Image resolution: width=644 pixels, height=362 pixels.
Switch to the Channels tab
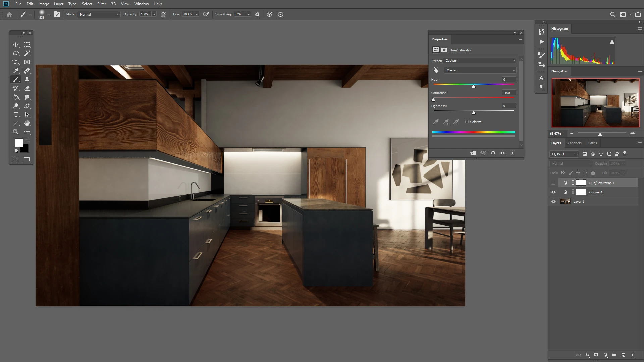574,143
